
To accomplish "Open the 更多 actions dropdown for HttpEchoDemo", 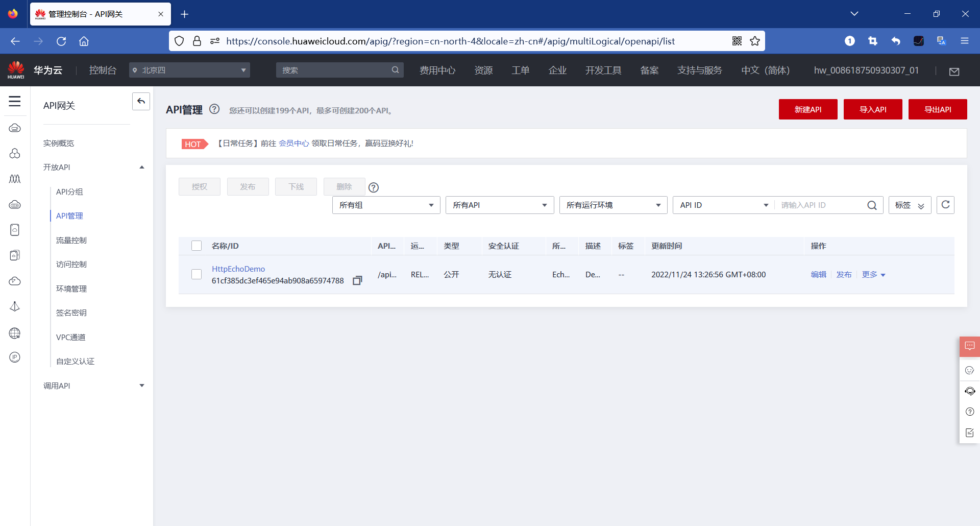I will [x=873, y=275].
